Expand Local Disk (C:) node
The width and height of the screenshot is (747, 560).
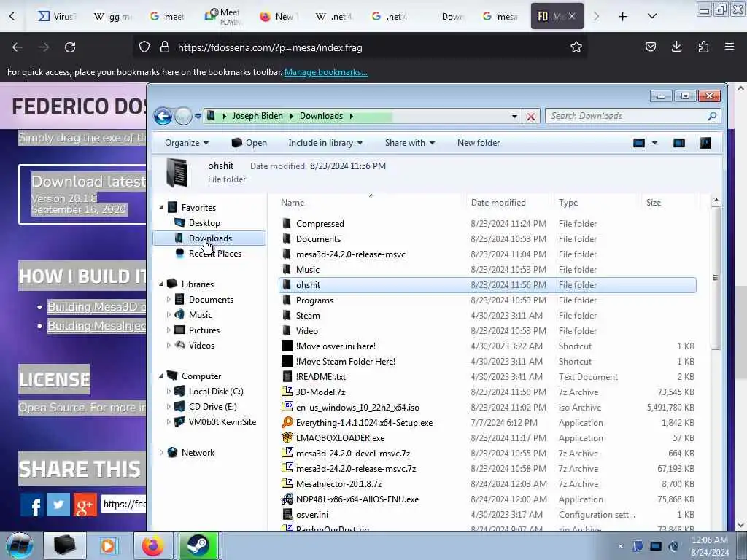coord(169,392)
